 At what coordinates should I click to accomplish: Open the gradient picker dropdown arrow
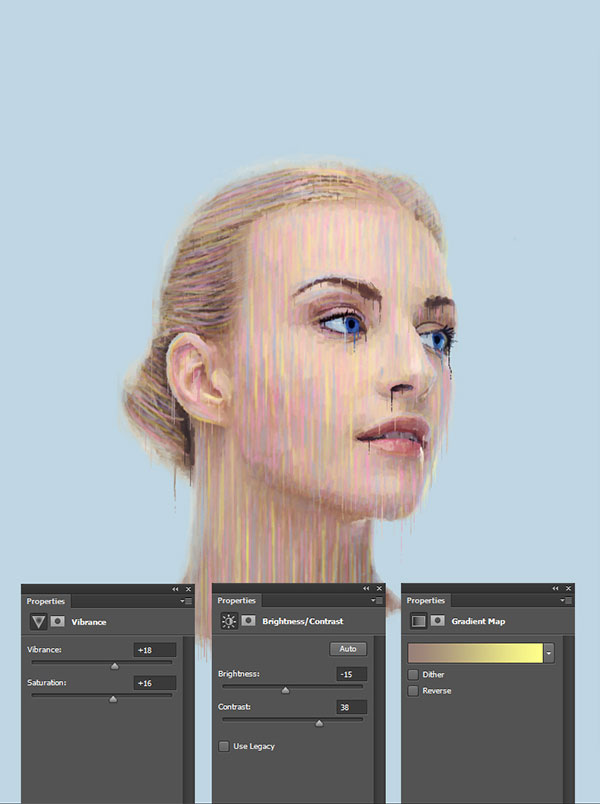click(549, 654)
